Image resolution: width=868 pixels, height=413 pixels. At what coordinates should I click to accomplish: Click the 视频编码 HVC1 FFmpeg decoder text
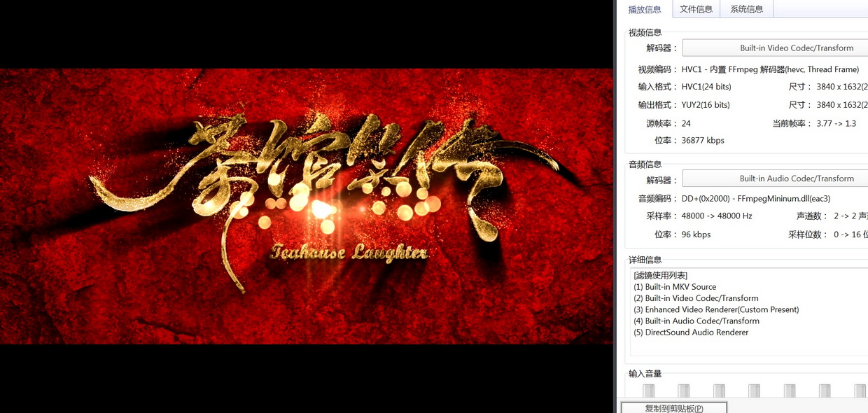pos(770,69)
